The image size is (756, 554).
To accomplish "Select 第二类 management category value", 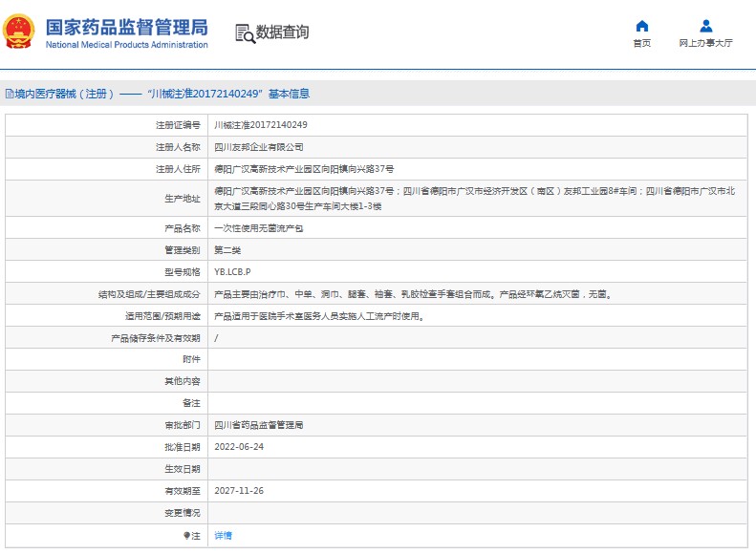I will point(227,250).
